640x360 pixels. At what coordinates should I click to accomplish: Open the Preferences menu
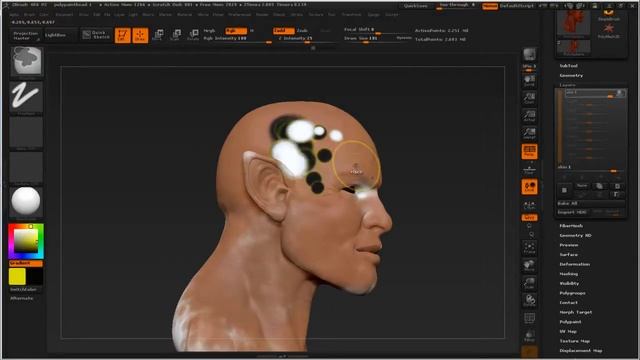pyautogui.click(x=240, y=14)
